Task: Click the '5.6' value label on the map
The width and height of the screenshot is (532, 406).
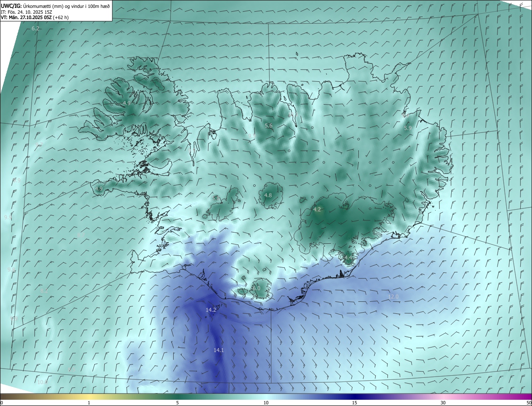Action: [268, 125]
